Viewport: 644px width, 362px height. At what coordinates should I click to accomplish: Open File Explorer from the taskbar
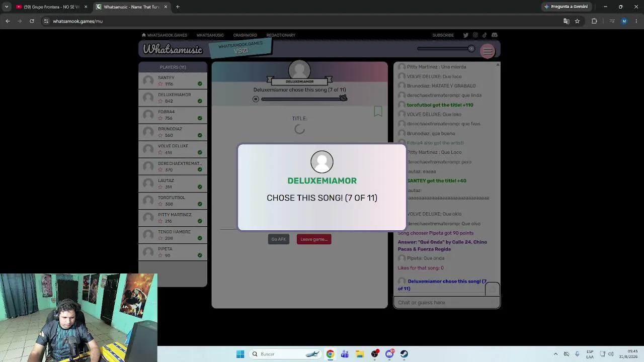point(360,354)
